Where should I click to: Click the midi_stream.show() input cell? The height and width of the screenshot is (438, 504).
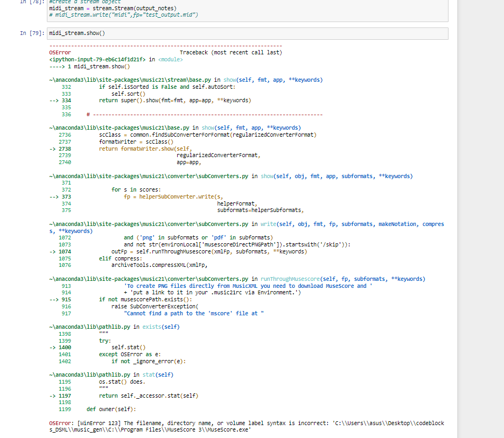tap(247, 33)
